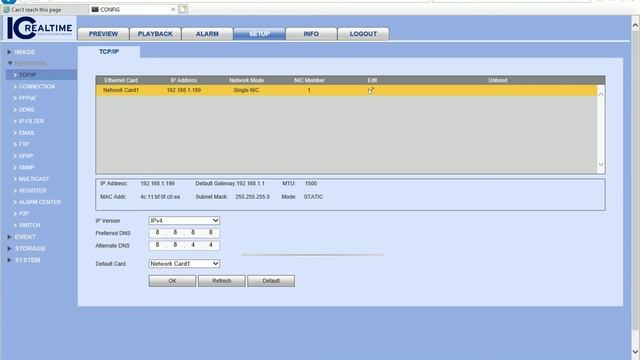Click the Default button
Viewport: 640px width, 360px height.
click(271, 281)
